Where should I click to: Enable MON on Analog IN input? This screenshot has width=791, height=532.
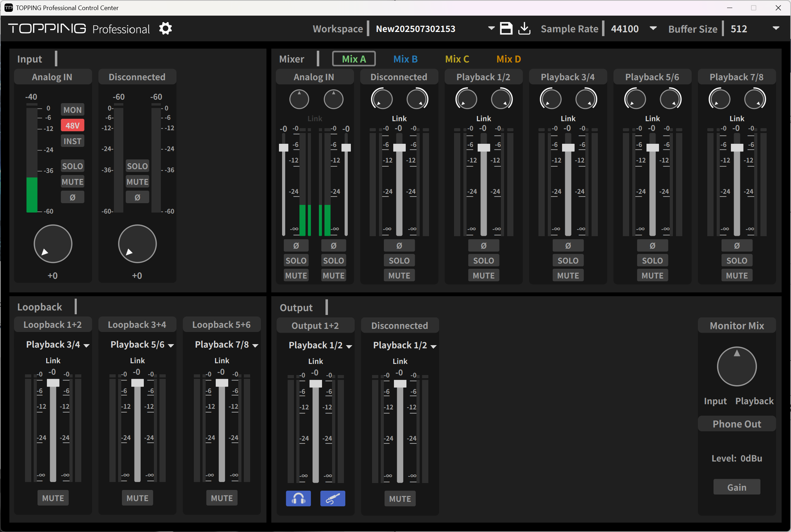[72, 110]
